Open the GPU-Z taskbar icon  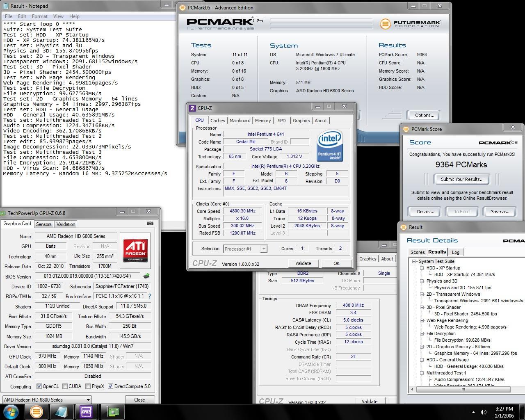pyautogui.click(x=112, y=412)
